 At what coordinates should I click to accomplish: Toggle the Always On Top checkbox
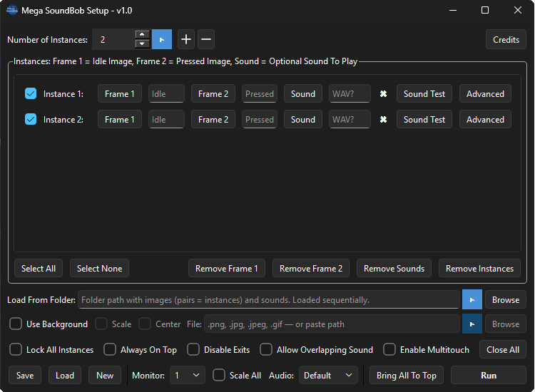(110, 350)
